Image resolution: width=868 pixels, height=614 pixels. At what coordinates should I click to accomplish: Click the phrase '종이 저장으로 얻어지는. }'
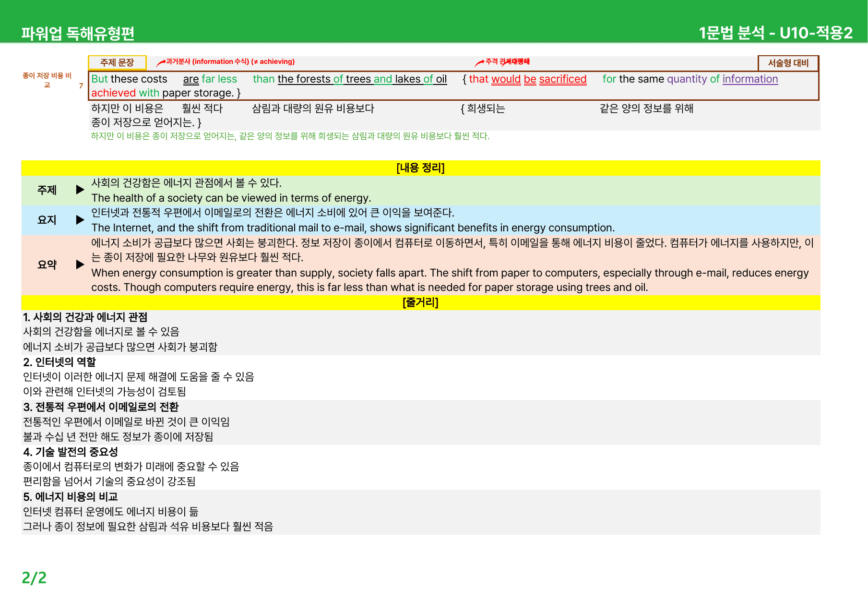pyautogui.click(x=146, y=122)
